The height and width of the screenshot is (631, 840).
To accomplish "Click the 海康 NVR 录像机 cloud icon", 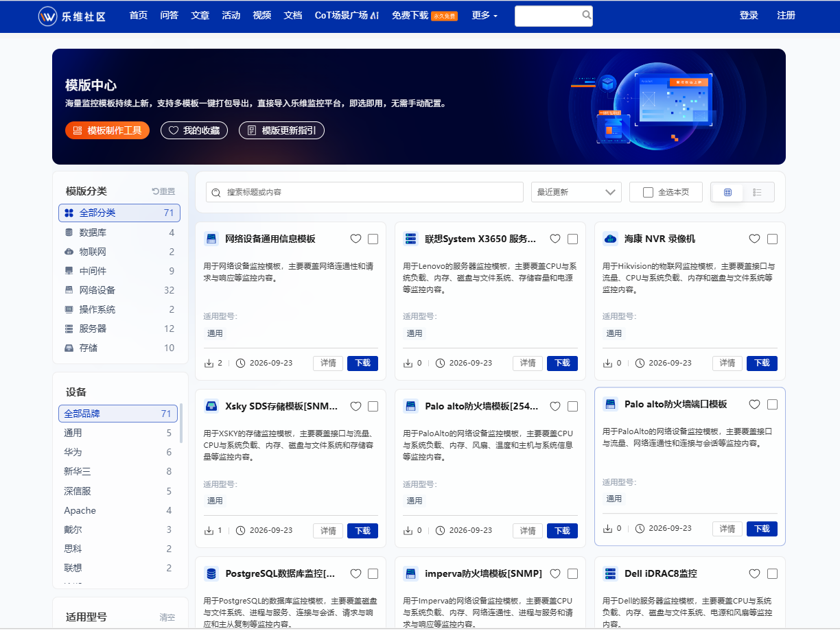I will [610, 239].
